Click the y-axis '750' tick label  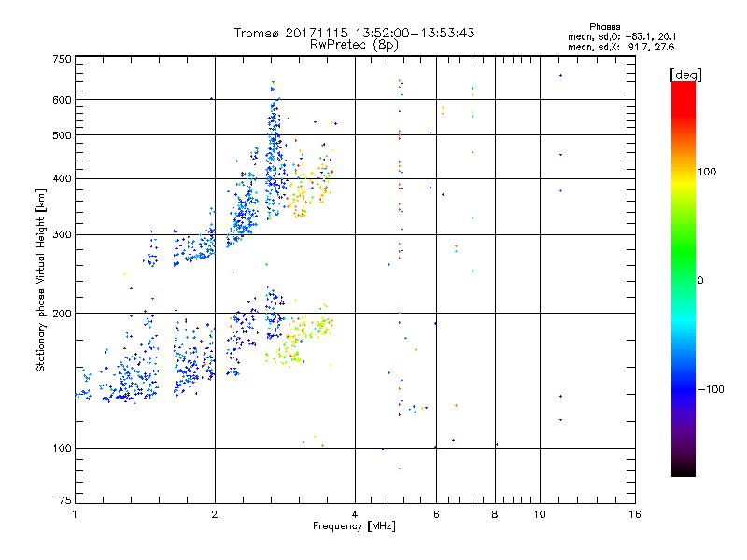[62, 59]
